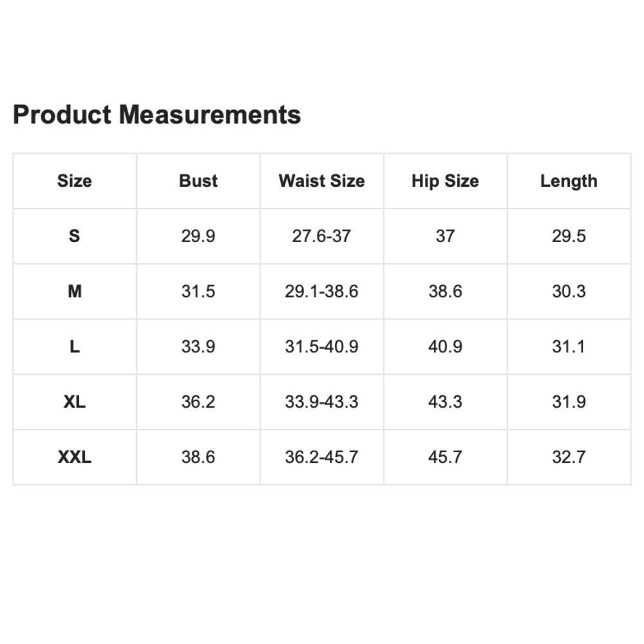The image size is (644, 644).
Task: Click waist range 36.2-45.7
Action: coord(321,457)
